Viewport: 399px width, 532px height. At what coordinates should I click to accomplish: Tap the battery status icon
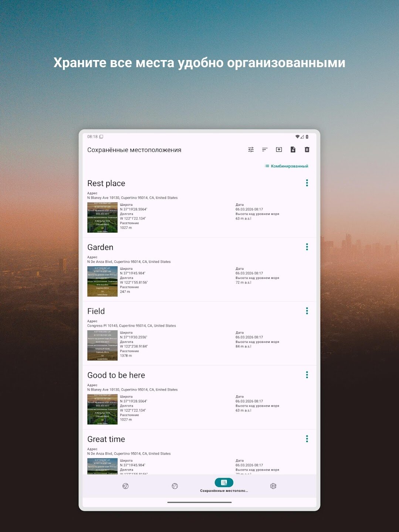[307, 137]
